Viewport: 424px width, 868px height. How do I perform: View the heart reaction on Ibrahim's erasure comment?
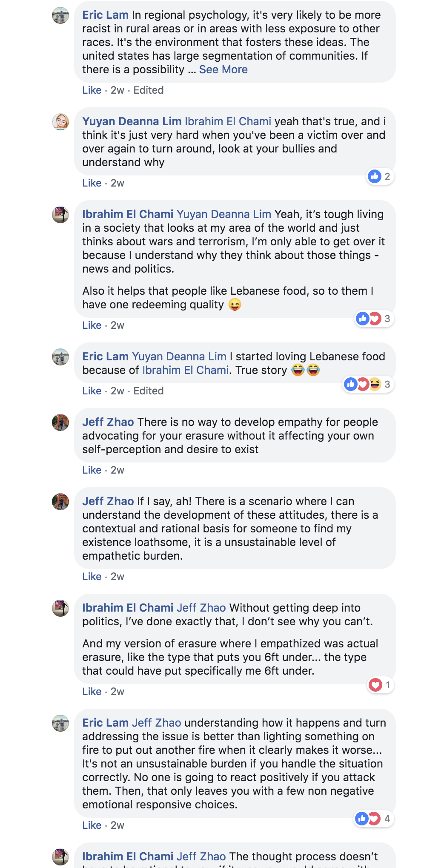click(x=381, y=685)
